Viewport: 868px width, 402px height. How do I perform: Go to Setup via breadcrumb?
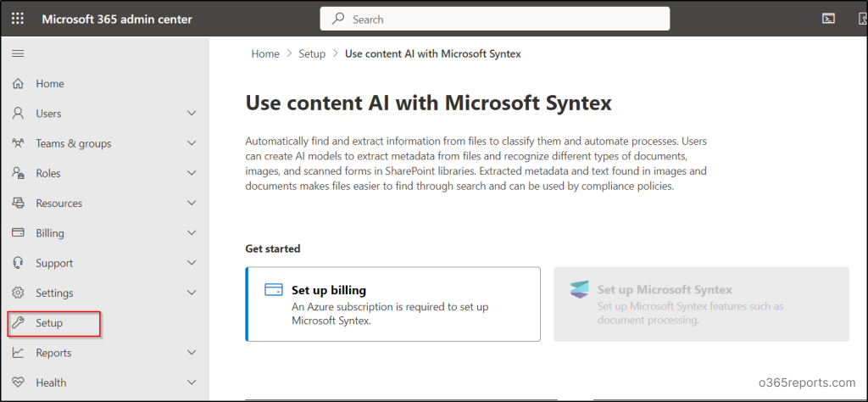tap(312, 53)
